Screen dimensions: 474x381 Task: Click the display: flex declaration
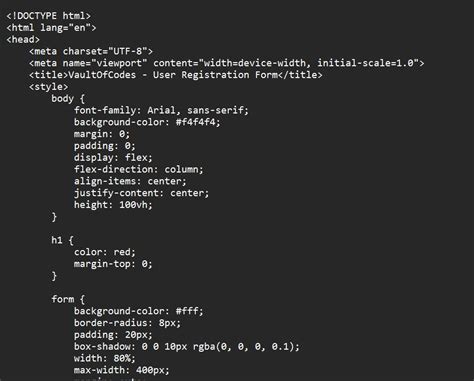[x=113, y=157]
